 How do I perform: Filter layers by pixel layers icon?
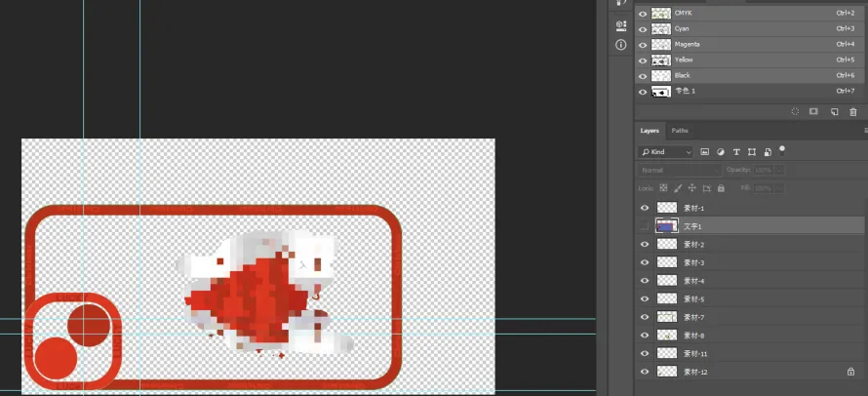point(705,152)
